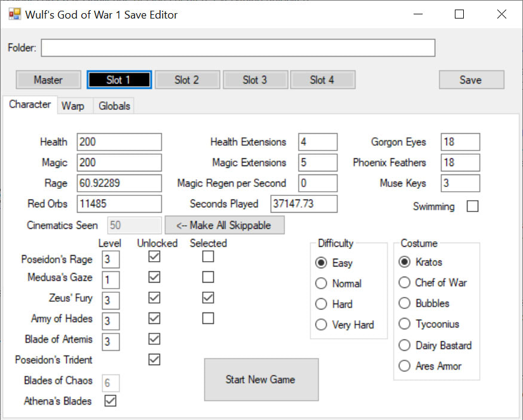This screenshot has height=420, width=523.
Task: Click Blades of Chaos level field
Action: pyautogui.click(x=111, y=383)
